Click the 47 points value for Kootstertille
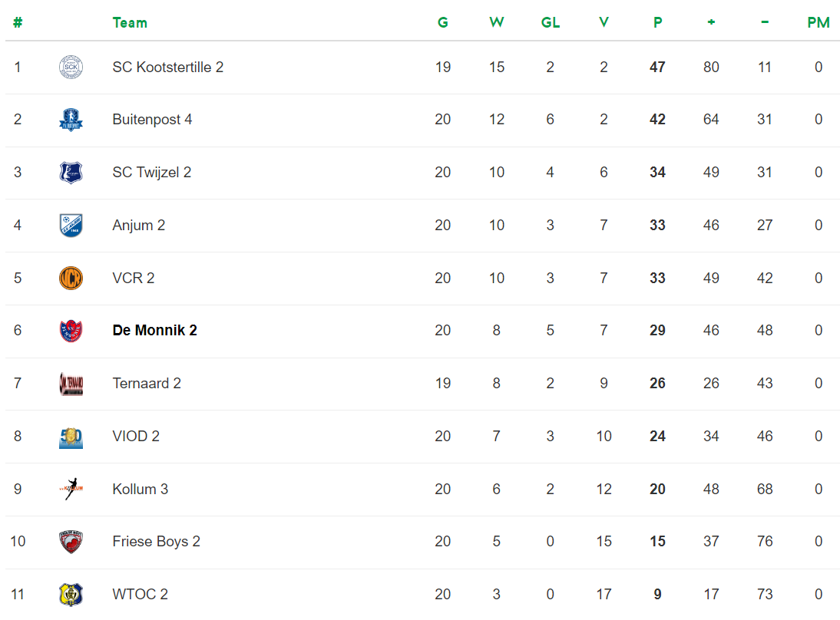This screenshot has width=840, height=620. coord(657,68)
